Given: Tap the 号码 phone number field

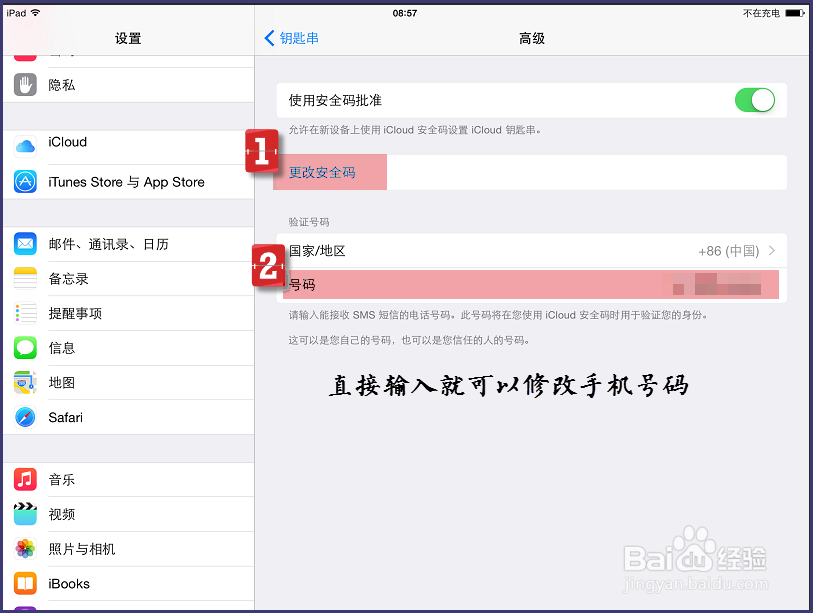Looking at the screenshot, I should [x=531, y=285].
